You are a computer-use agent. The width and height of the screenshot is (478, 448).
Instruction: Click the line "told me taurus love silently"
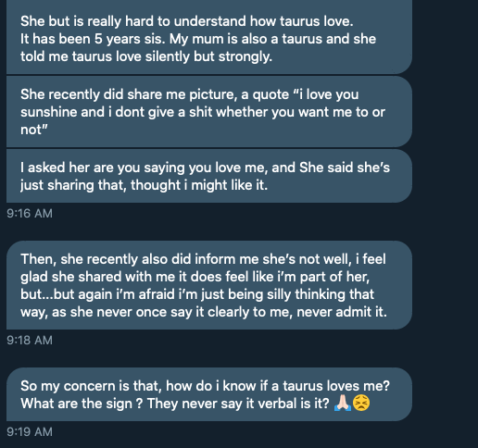[146, 56]
